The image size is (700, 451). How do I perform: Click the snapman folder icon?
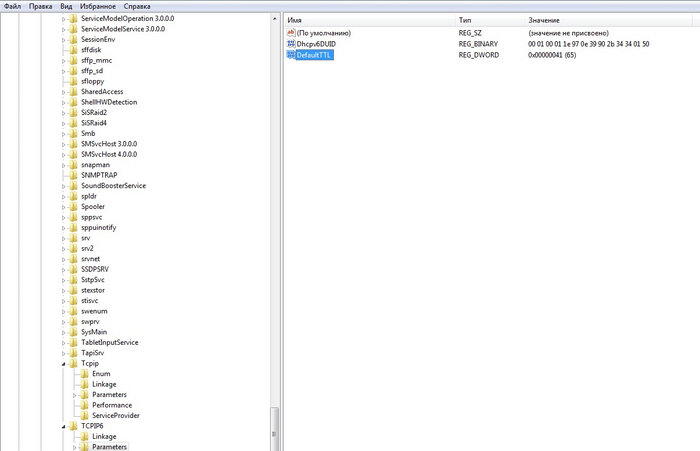pyautogui.click(x=74, y=165)
